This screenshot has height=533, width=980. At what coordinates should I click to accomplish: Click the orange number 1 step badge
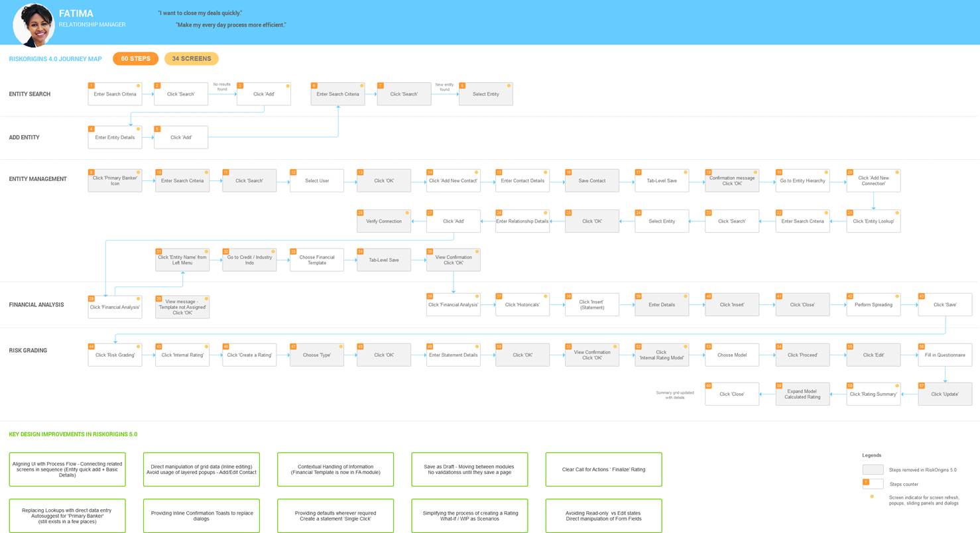tap(92, 86)
